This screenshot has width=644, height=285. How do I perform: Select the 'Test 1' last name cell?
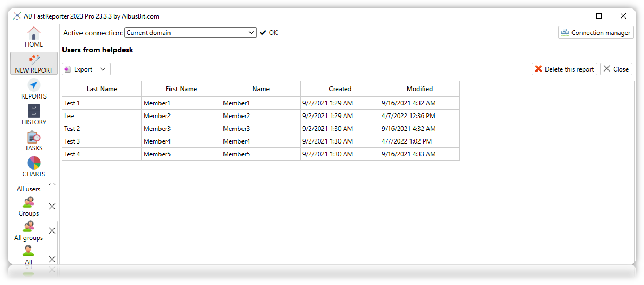pyautogui.click(x=102, y=103)
